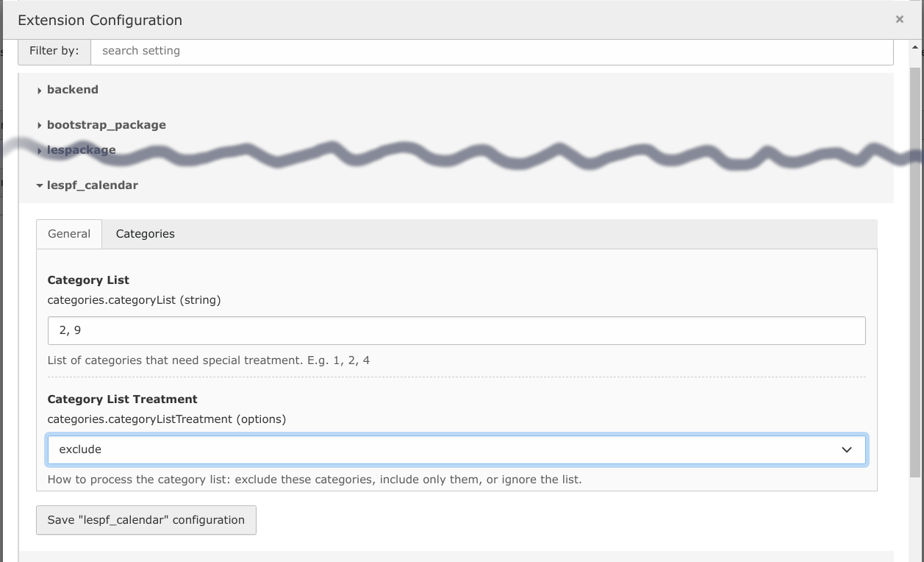The image size is (924, 562).
Task: Save the lespf_calendar configuration
Action: [x=146, y=520]
